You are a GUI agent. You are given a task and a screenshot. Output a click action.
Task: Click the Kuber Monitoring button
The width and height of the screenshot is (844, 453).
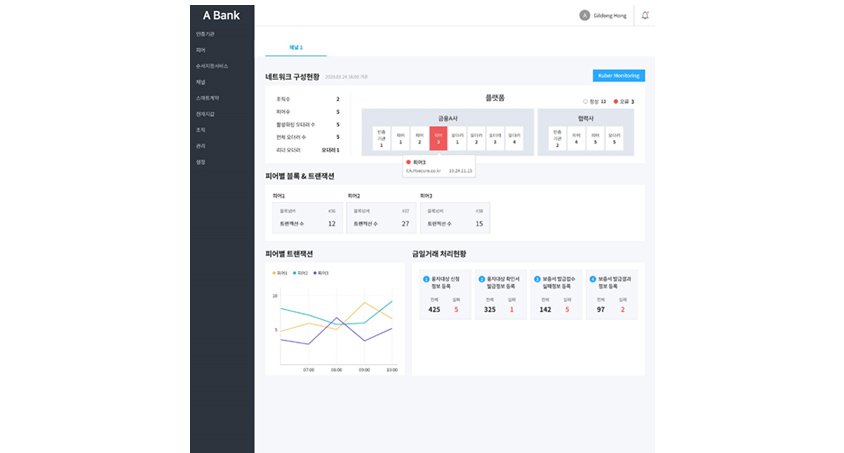[x=619, y=75]
